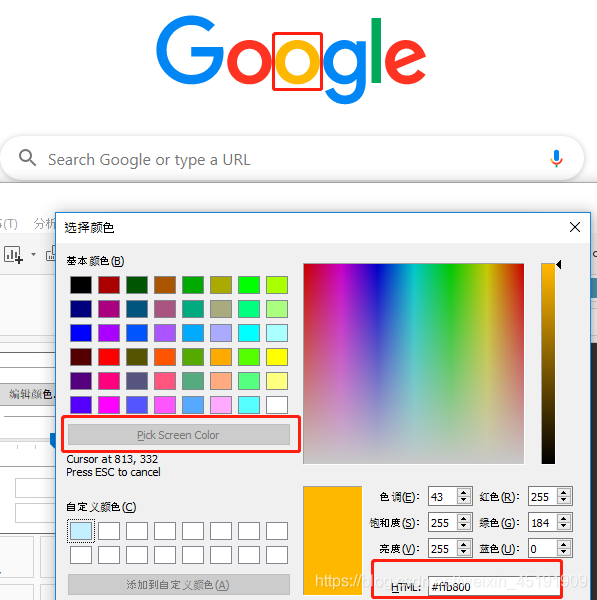The image size is (597, 600).
Task: Increase the 色调(E) hue value
Action: pos(463,493)
